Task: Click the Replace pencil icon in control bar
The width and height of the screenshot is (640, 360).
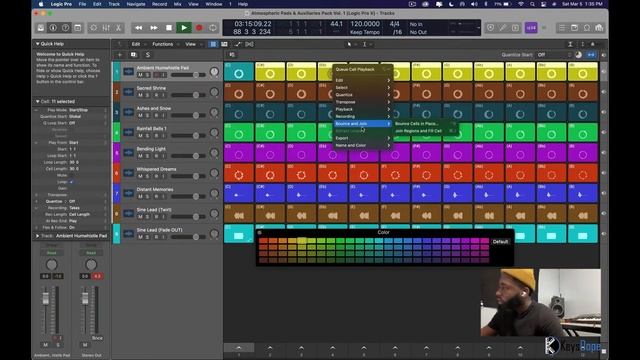Action: pos(503,28)
